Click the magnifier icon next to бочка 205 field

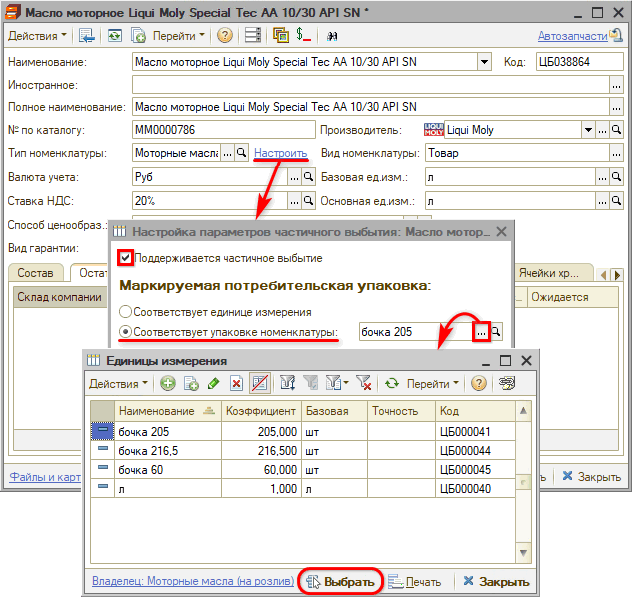tap(496, 331)
